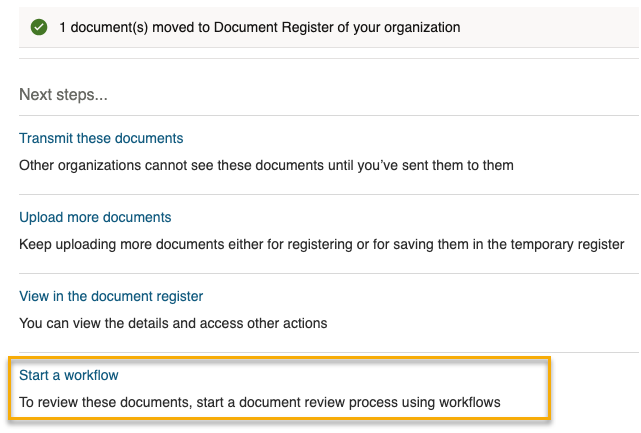The width and height of the screenshot is (641, 433).
Task: Open View in the document register
Action: click(111, 296)
